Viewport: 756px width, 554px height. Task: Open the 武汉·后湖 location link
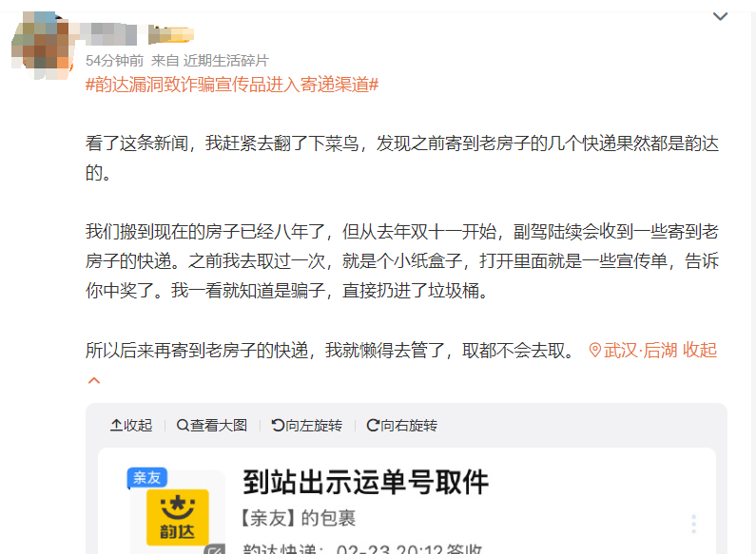(640, 351)
